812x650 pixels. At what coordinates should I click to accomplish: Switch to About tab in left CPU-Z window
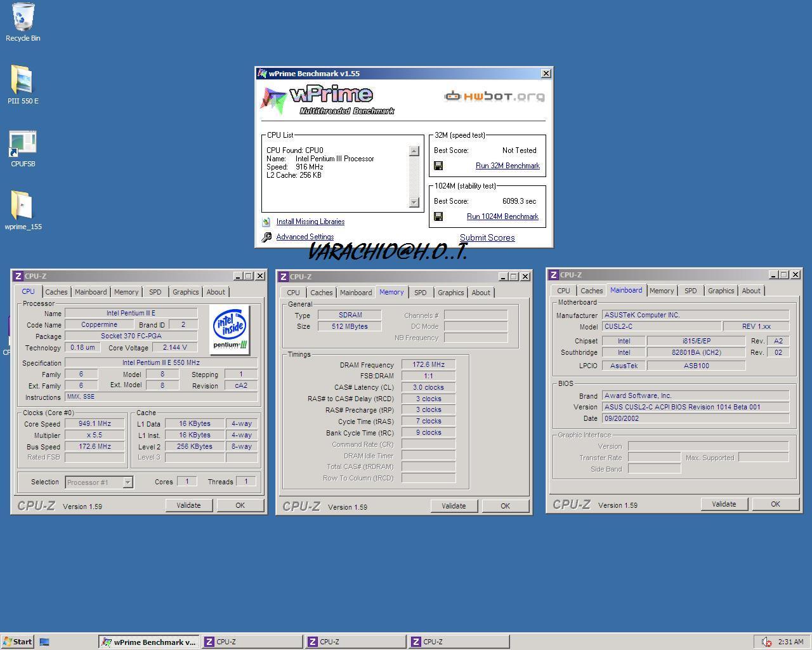pos(216,292)
